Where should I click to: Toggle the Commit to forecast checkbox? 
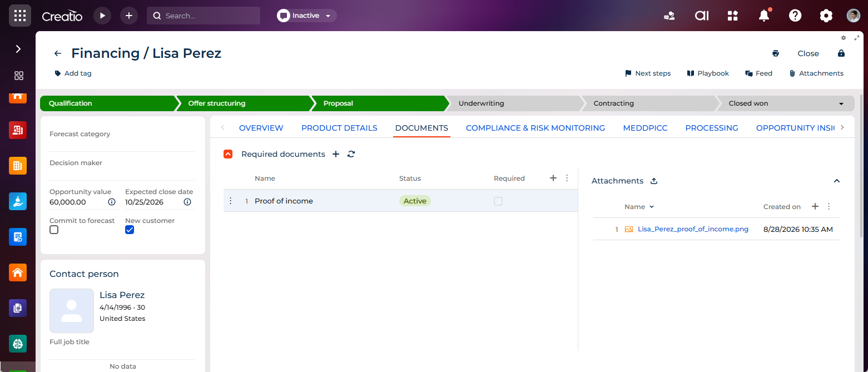click(x=54, y=230)
